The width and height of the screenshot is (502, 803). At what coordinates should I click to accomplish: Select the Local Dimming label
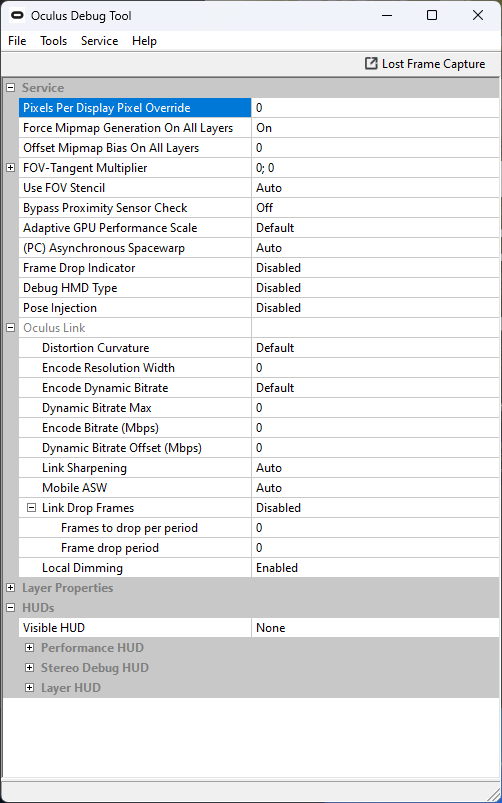[x=82, y=568]
